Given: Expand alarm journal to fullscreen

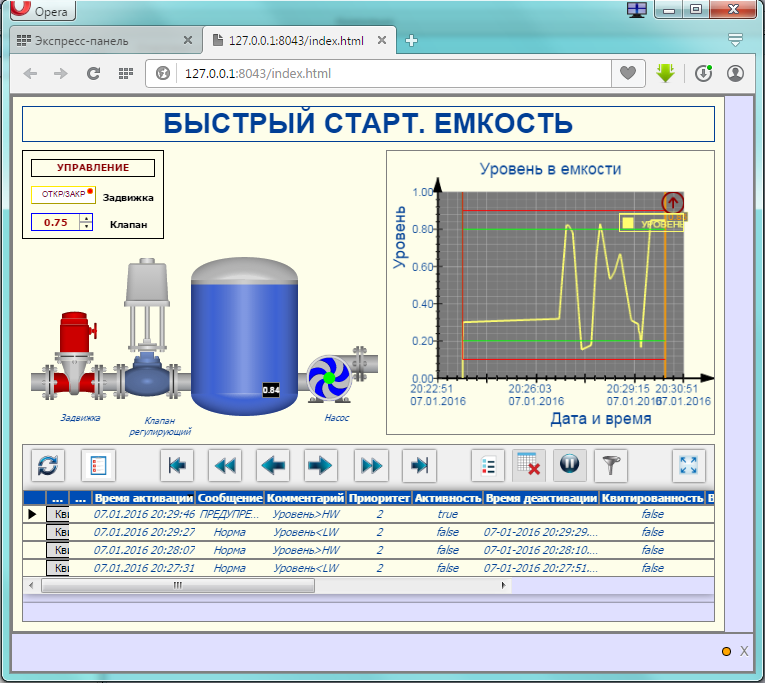Looking at the screenshot, I should coord(690,465).
